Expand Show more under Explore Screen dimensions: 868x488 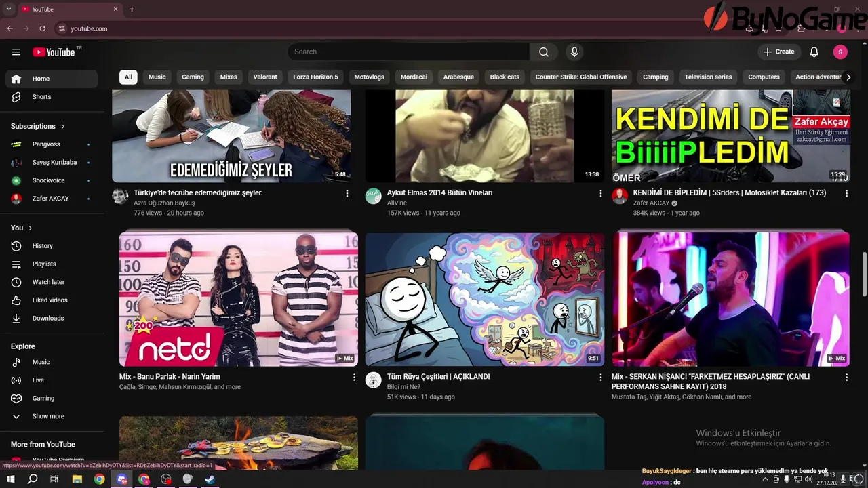[x=52, y=416]
